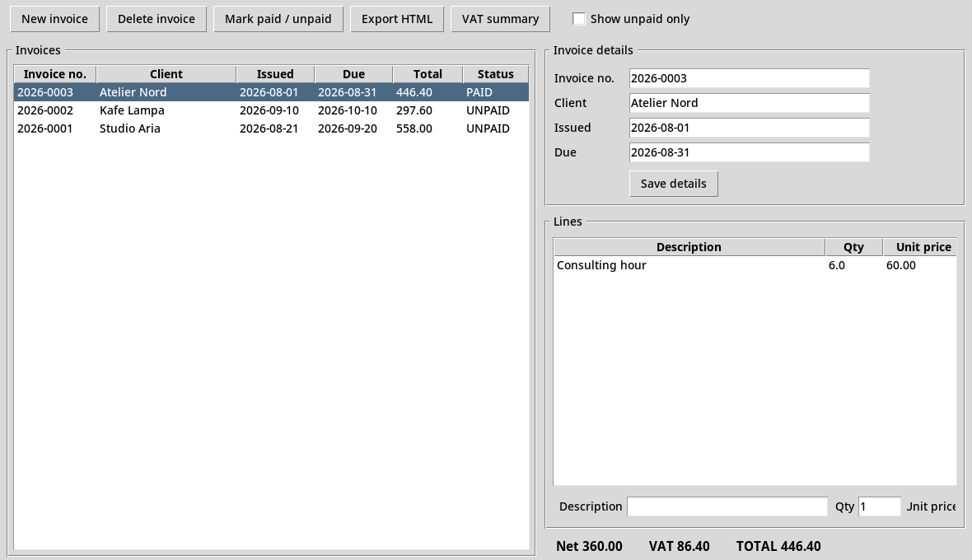
Task: Click the Status column header
Action: 495,74
